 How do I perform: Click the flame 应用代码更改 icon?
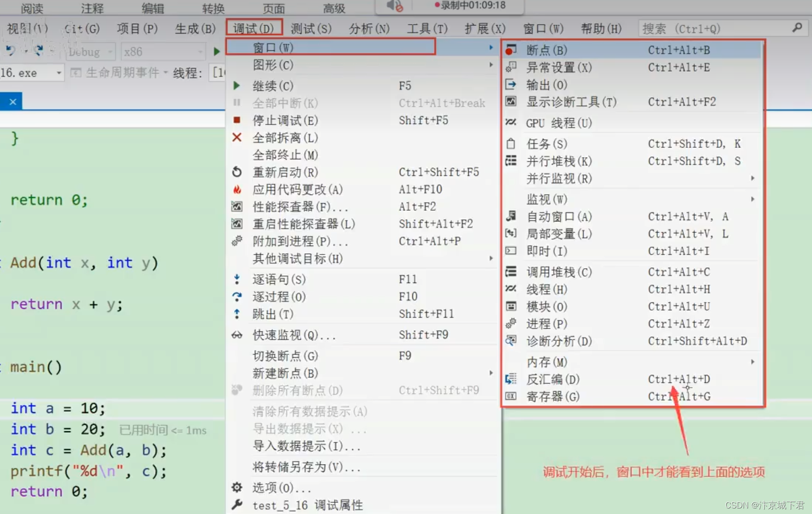click(237, 189)
